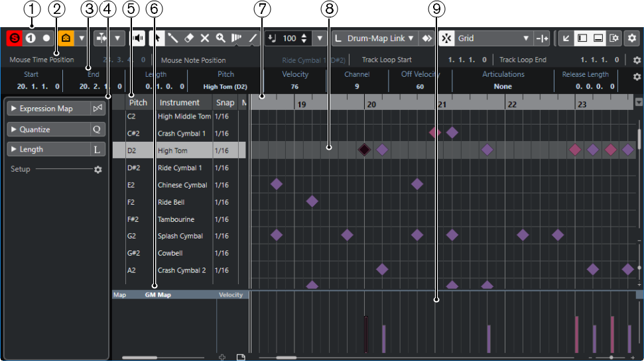Click the vertical zoom slider handle
The width and height of the screenshot is (644, 361).
click(639, 268)
